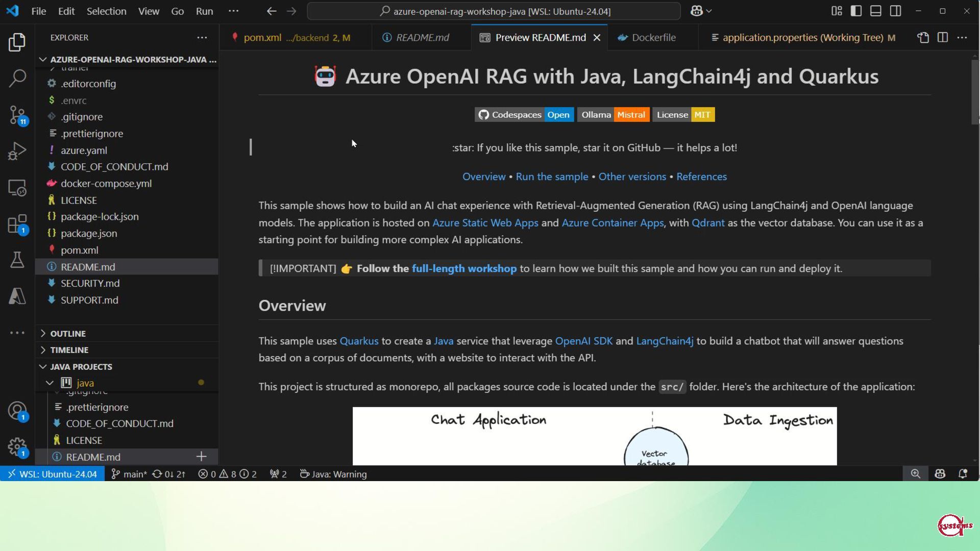Screen dimensions: 980x551
Task: Click the architecture diagram image
Action: (x=595, y=436)
